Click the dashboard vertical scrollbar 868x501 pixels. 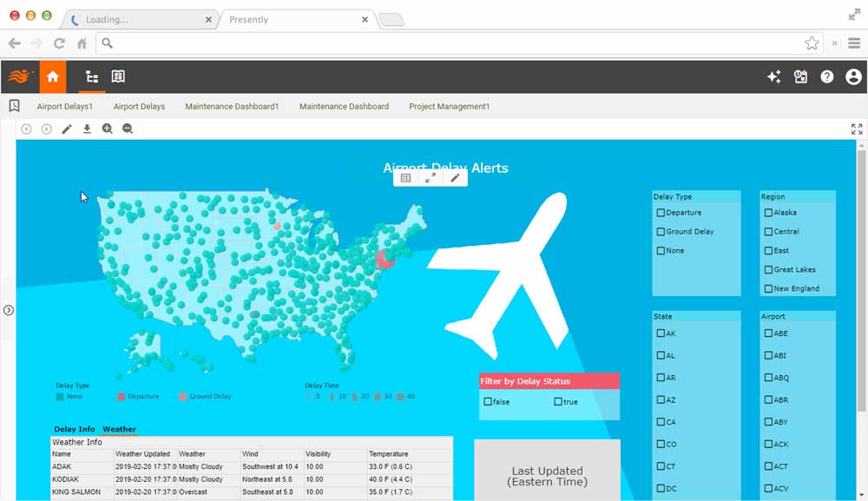[x=861, y=281]
